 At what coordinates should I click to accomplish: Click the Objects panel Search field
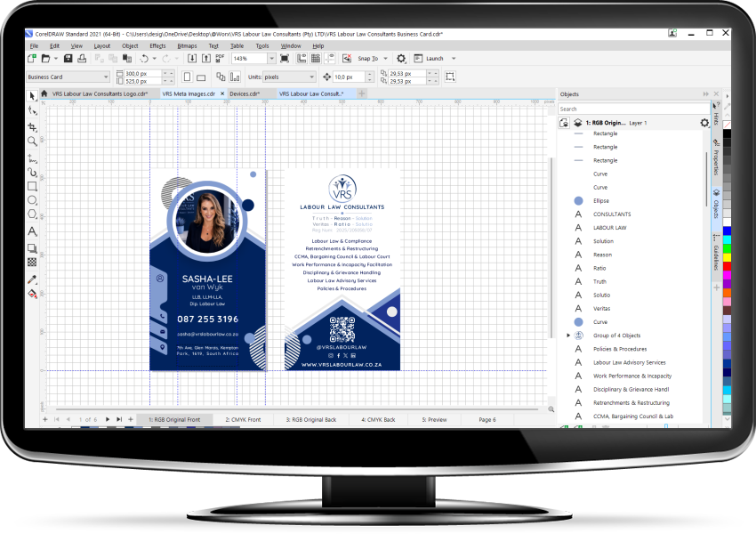coord(633,109)
